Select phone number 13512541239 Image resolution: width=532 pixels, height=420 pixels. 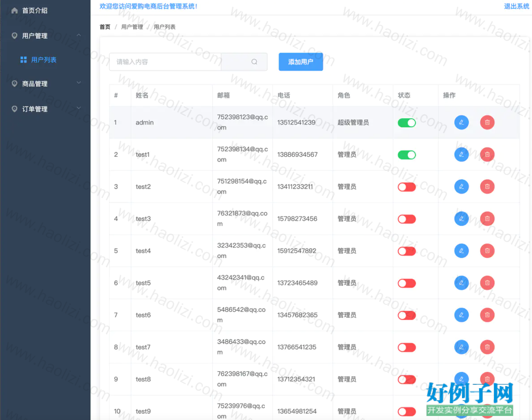[296, 122]
